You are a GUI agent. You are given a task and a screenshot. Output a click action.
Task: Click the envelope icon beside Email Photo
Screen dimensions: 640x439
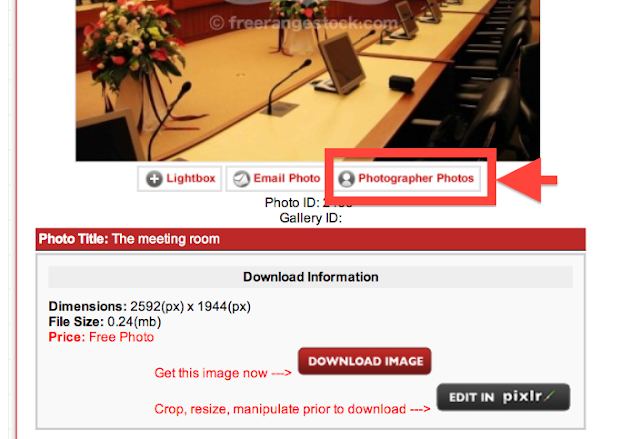[x=241, y=179]
